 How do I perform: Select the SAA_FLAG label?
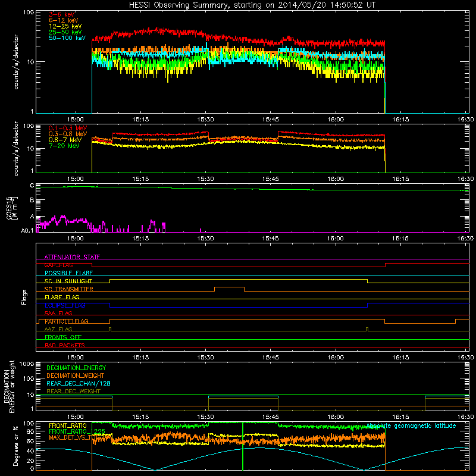(x=58, y=313)
